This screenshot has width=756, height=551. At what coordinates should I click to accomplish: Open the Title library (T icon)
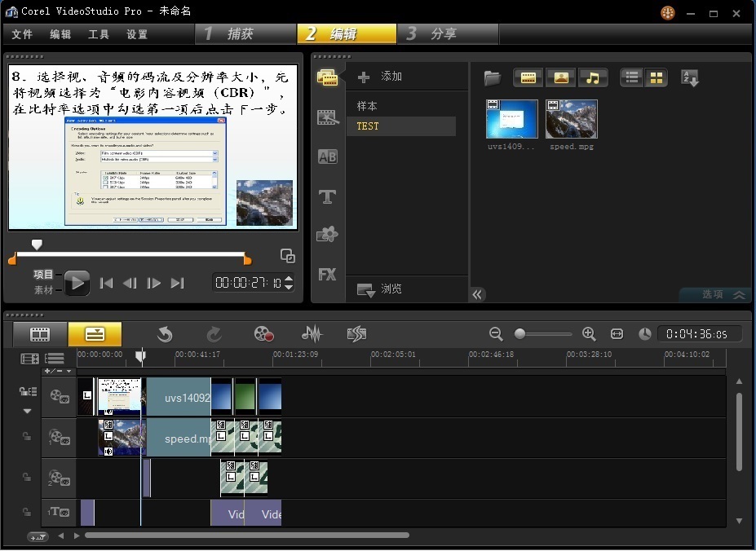(328, 196)
